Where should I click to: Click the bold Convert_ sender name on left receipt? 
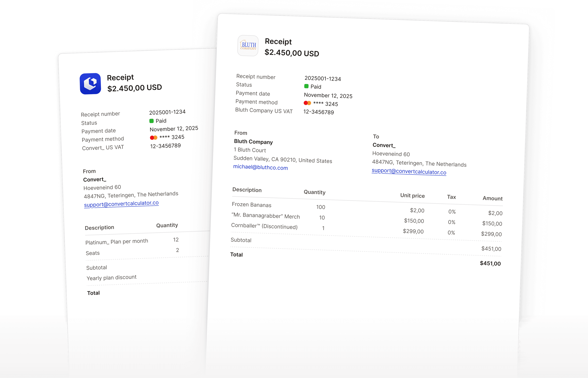click(94, 179)
